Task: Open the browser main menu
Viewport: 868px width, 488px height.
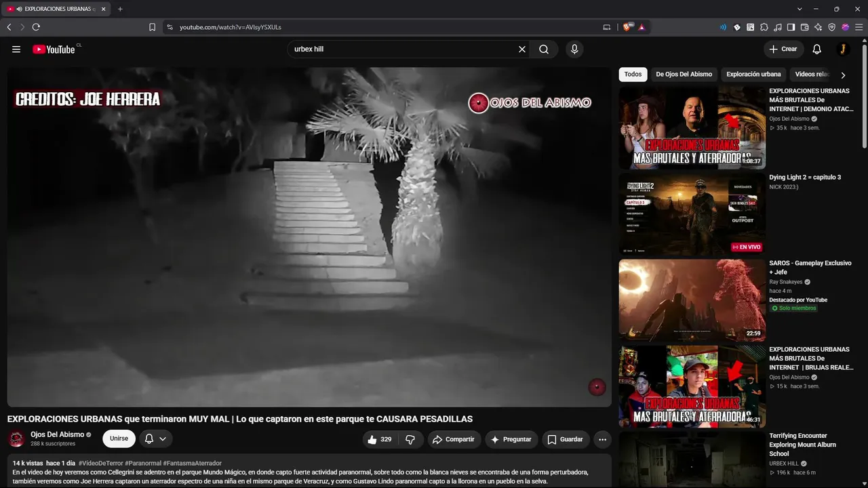Action: (859, 27)
